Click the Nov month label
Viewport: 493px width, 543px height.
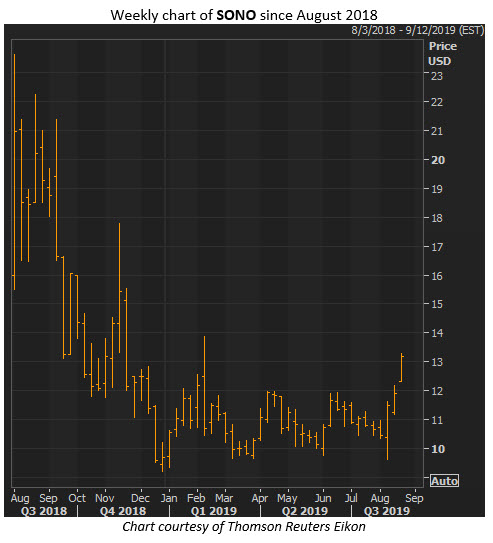pos(105,498)
